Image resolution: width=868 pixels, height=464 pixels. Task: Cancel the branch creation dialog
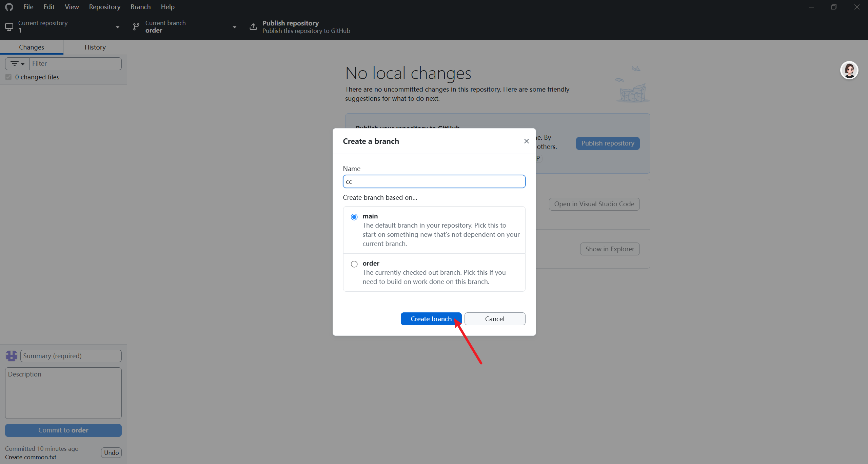click(x=494, y=319)
